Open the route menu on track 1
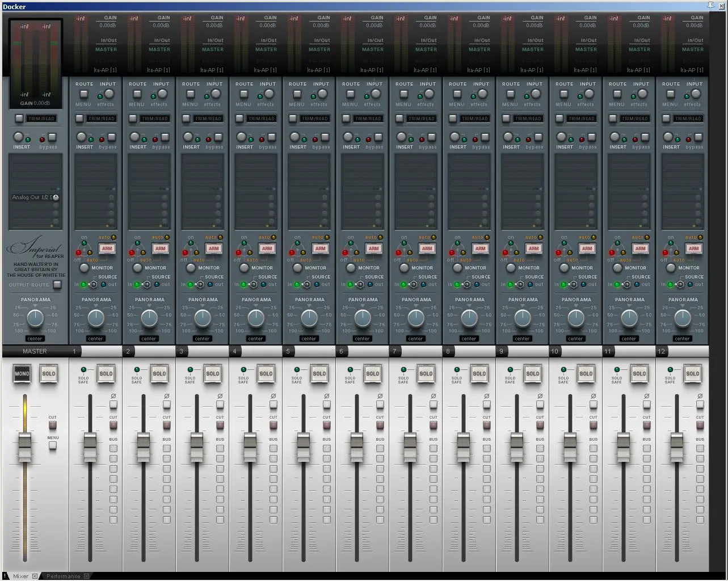728x581 pixels. click(x=83, y=94)
